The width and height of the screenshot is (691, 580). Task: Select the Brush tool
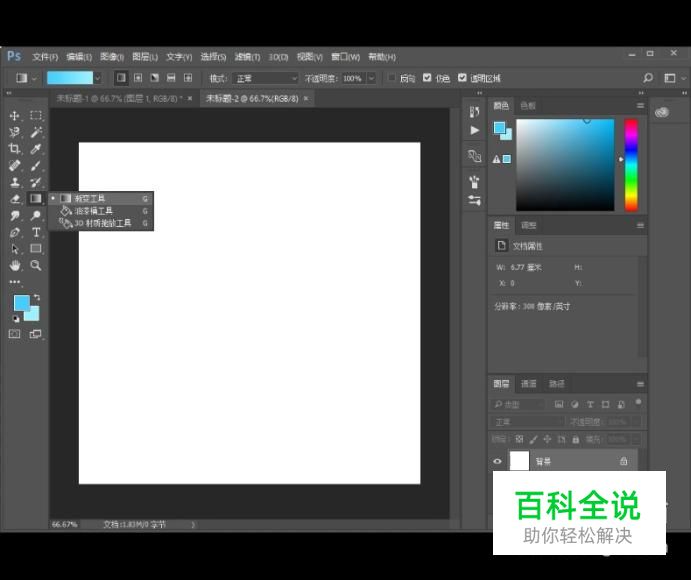[x=36, y=166]
